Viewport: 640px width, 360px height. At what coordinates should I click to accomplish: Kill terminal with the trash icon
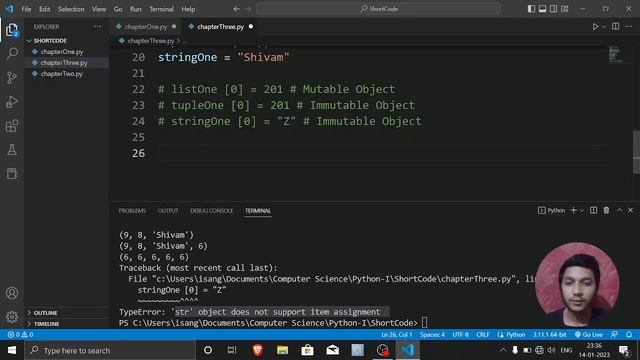606,210
